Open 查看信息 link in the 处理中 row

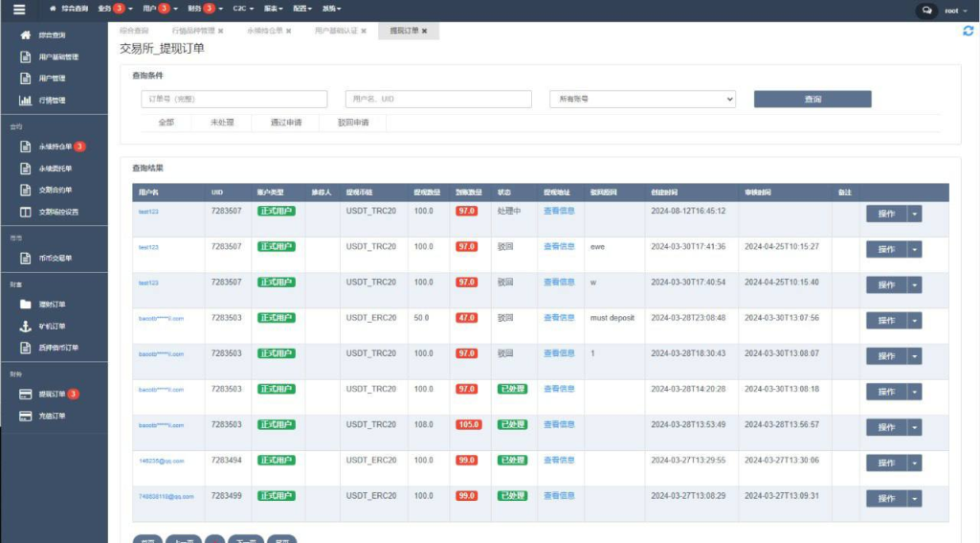click(559, 211)
